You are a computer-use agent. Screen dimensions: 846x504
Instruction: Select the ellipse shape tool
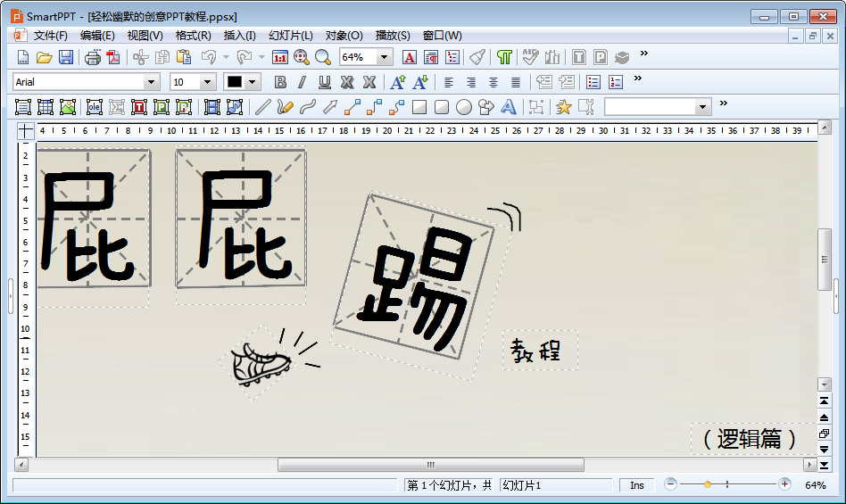[x=464, y=107]
